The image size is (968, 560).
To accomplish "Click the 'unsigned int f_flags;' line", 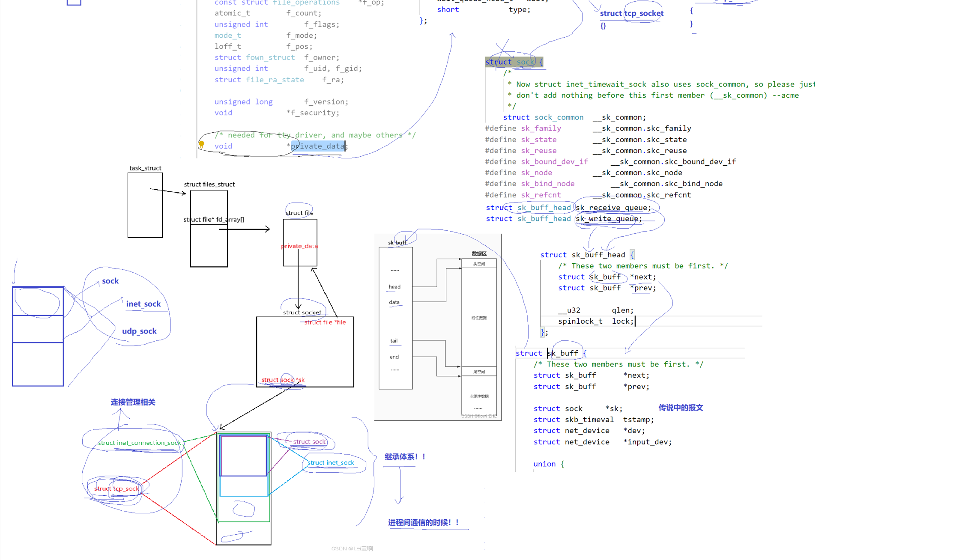I will coord(277,24).
